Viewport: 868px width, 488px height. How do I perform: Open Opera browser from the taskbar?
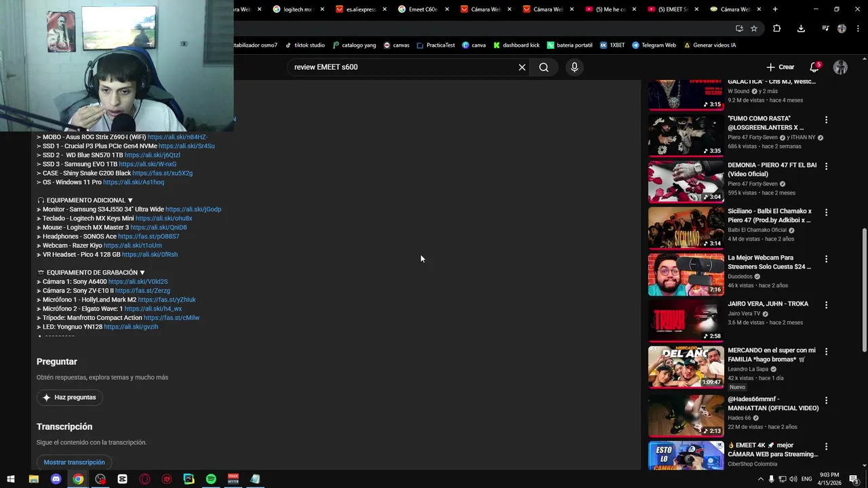coord(144,479)
